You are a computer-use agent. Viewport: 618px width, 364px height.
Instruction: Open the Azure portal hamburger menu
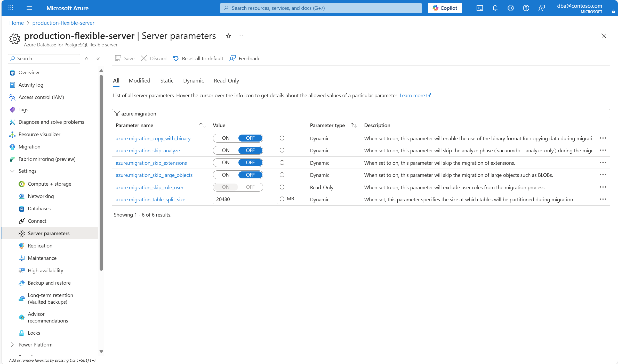coord(29,8)
